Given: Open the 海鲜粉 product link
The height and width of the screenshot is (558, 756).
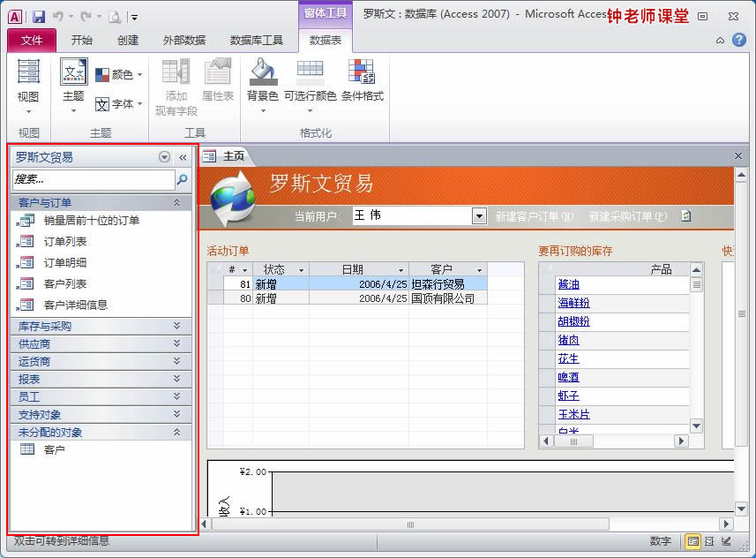Looking at the screenshot, I should (x=573, y=303).
